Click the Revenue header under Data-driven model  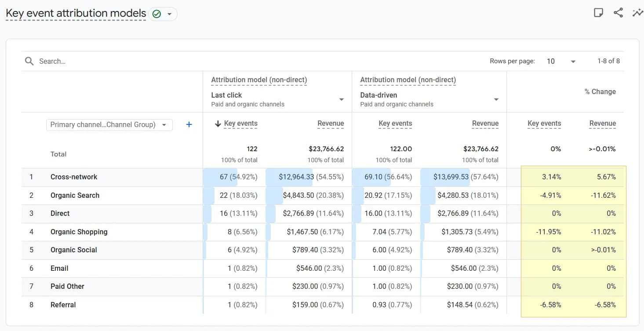485,124
